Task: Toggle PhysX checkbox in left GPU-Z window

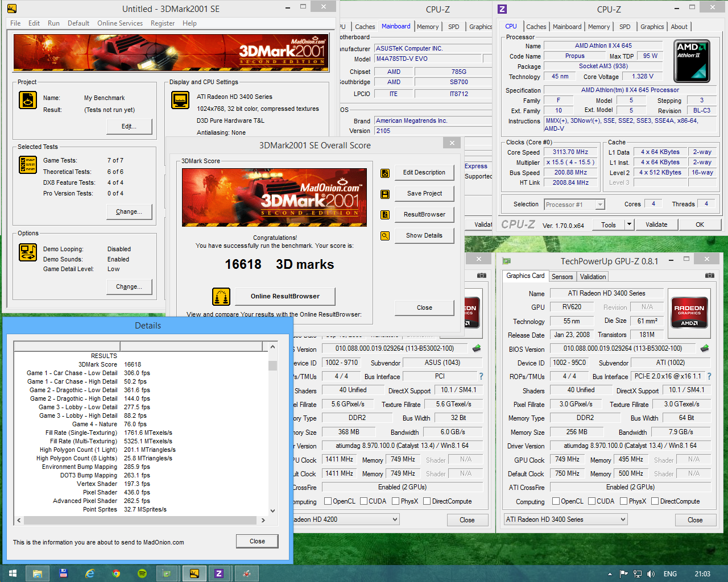Action: pyautogui.click(x=395, y=501)
